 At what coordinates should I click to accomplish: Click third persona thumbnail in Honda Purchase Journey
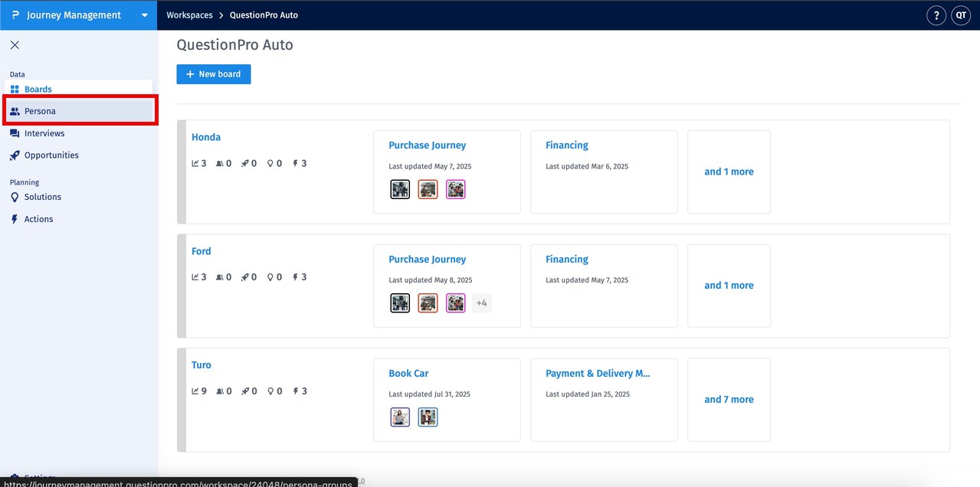456,189
